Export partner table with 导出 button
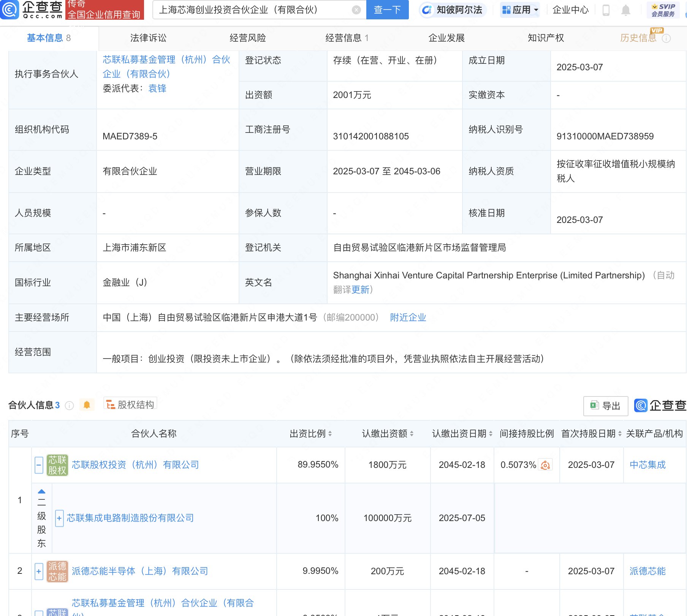Screen dimensions: 687x616 (x=605, y=406)
